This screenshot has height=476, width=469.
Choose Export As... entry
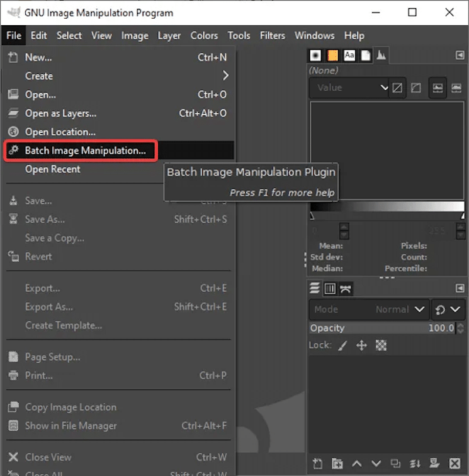coord(118,307)
